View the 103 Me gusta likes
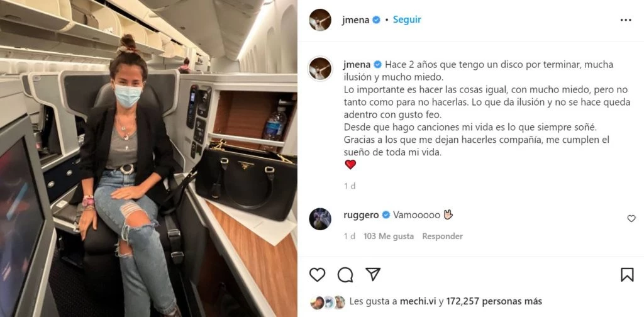644x317 pixels. tap(389, 236)
